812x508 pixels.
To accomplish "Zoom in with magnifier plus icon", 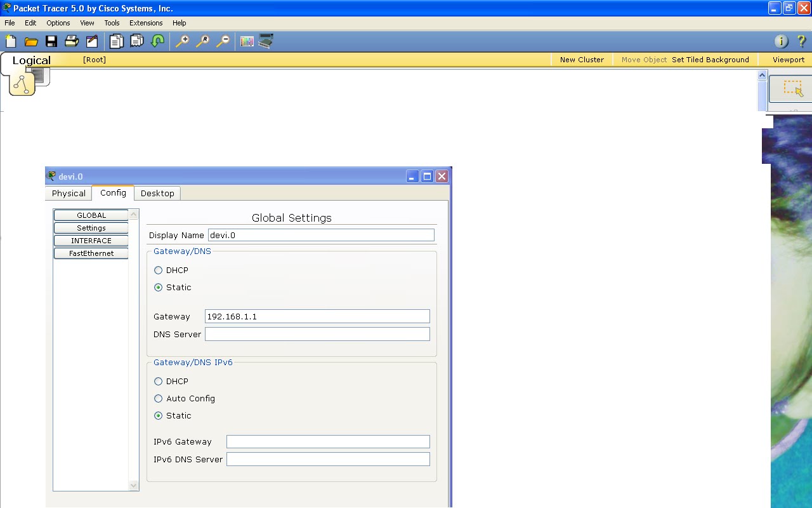I will coord(182,42).
